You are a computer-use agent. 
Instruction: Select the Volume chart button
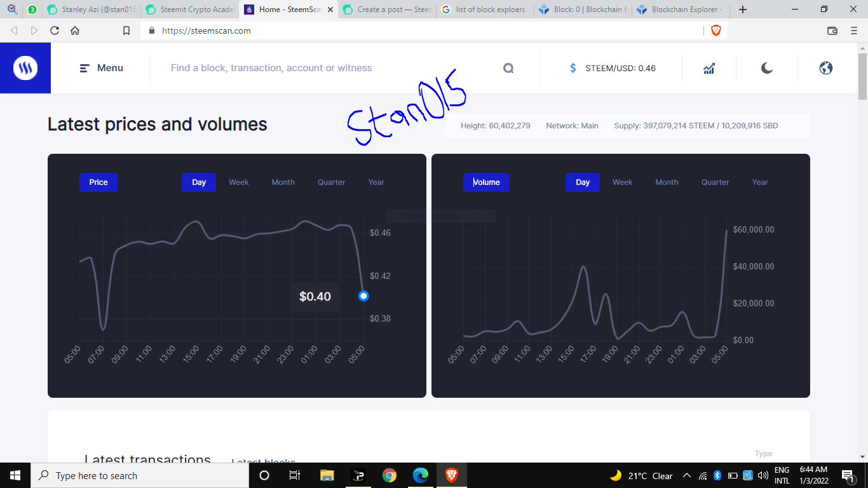click(486, 182)
